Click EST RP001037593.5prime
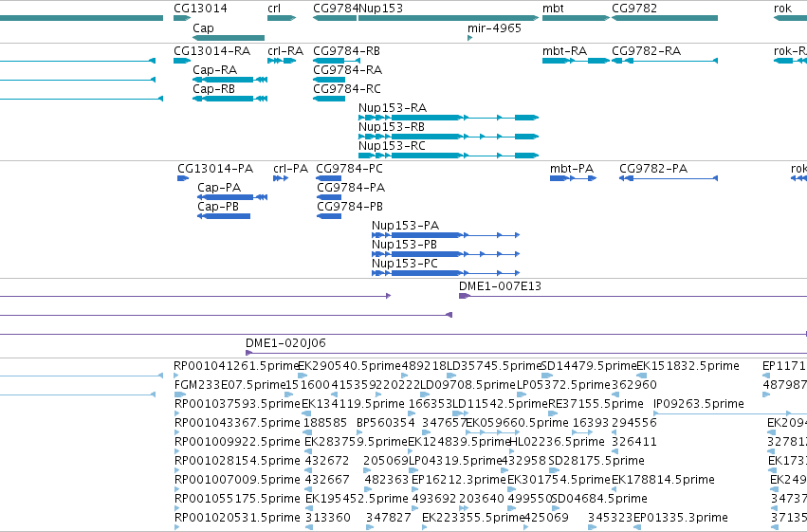Image resolution: width=807 pixels, height=532 pixels. point(237,404)
